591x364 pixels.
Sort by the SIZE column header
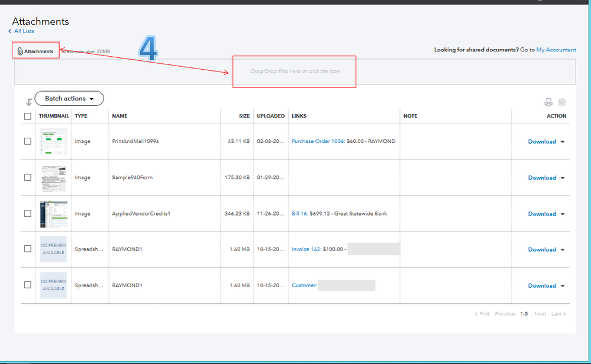[244, 116]
